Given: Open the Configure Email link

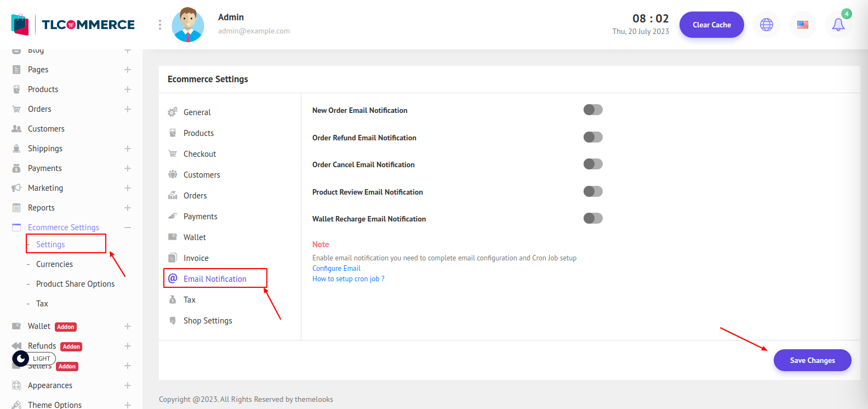Looking at the screenshot, I should point(336,268).
